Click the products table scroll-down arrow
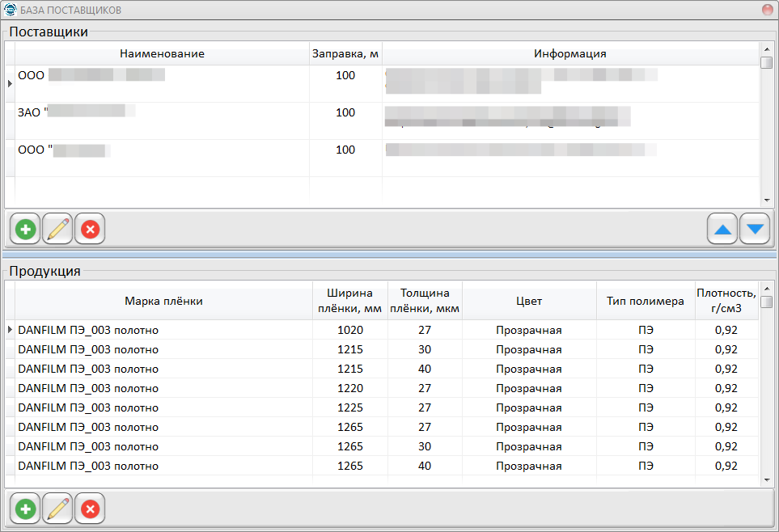 pos(767,479)
